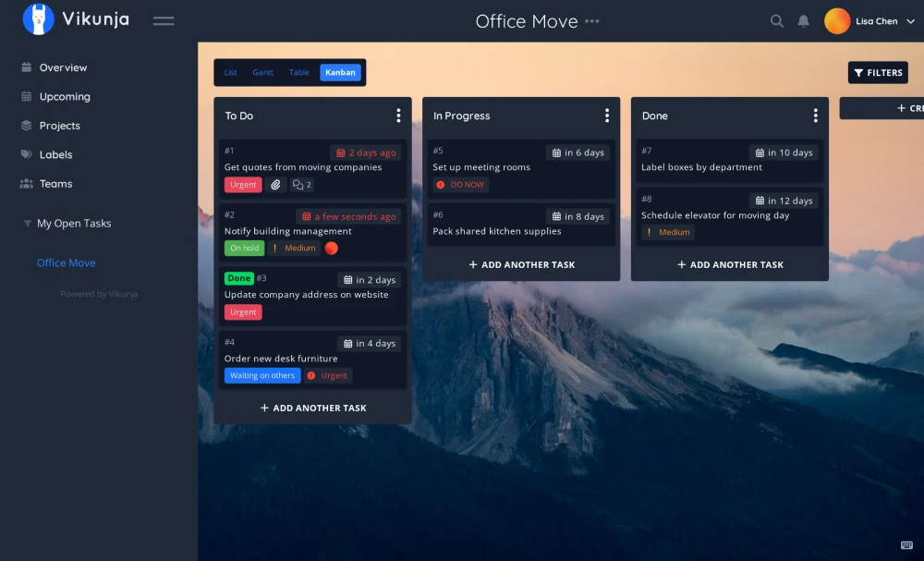Screen dimensions: 924x561
Task: Open the Filters panel
Action: (x=877, y=72)
